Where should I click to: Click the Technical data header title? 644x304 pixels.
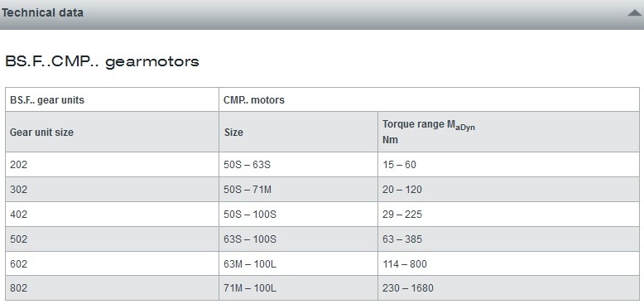(x=42, y=12)
